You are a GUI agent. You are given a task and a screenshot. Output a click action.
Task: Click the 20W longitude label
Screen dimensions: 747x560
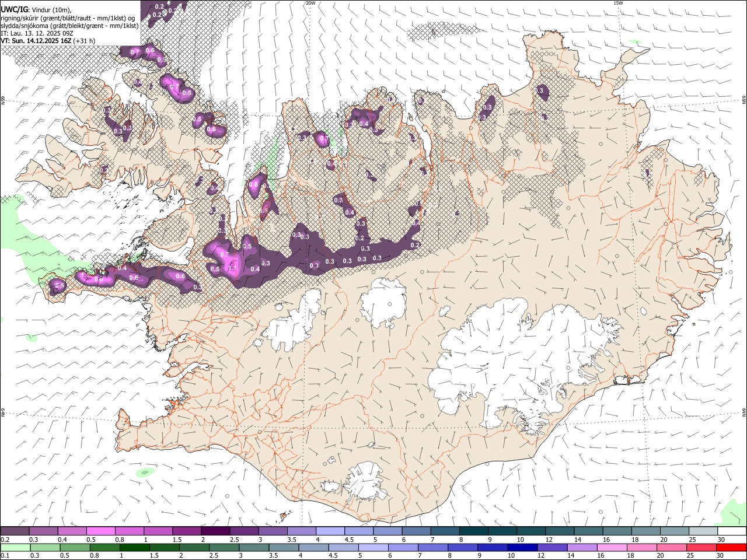click(x=310, y=3)
